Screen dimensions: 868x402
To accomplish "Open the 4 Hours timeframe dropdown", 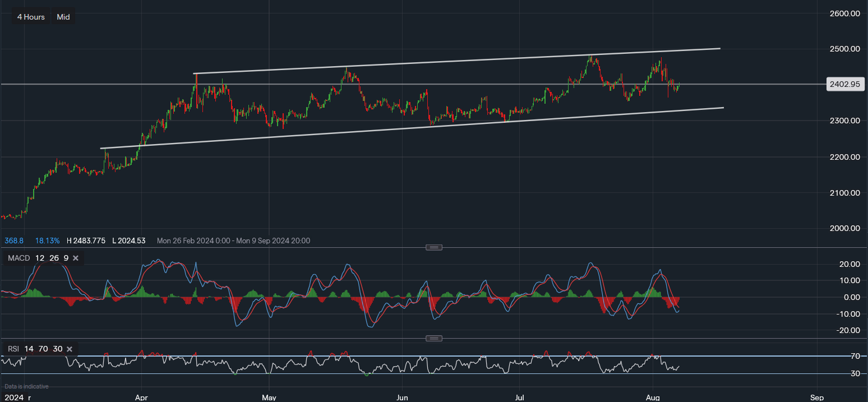I will [31, 17].
